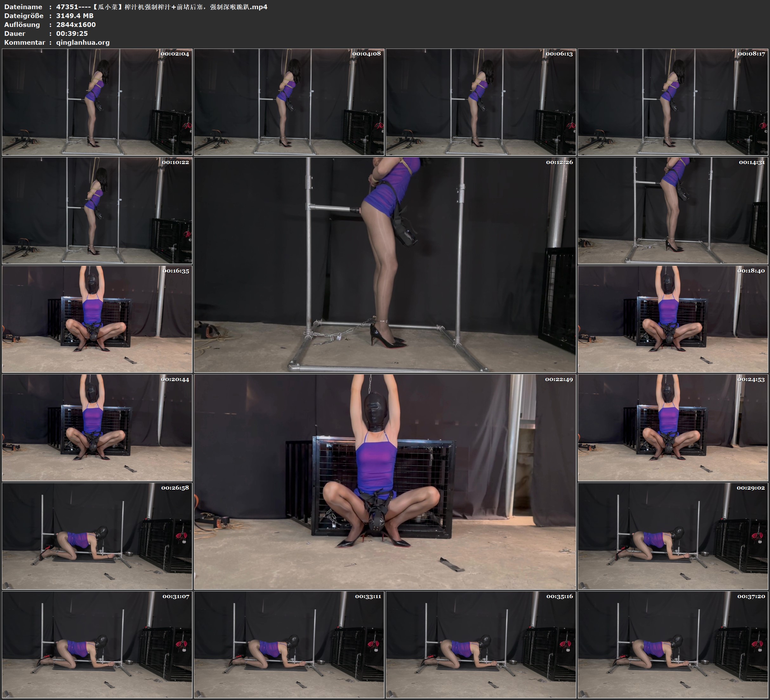The image size is (770, 700).
Task: Select the frame stamped 00:29:02
Action: click(x=673, y=536)
